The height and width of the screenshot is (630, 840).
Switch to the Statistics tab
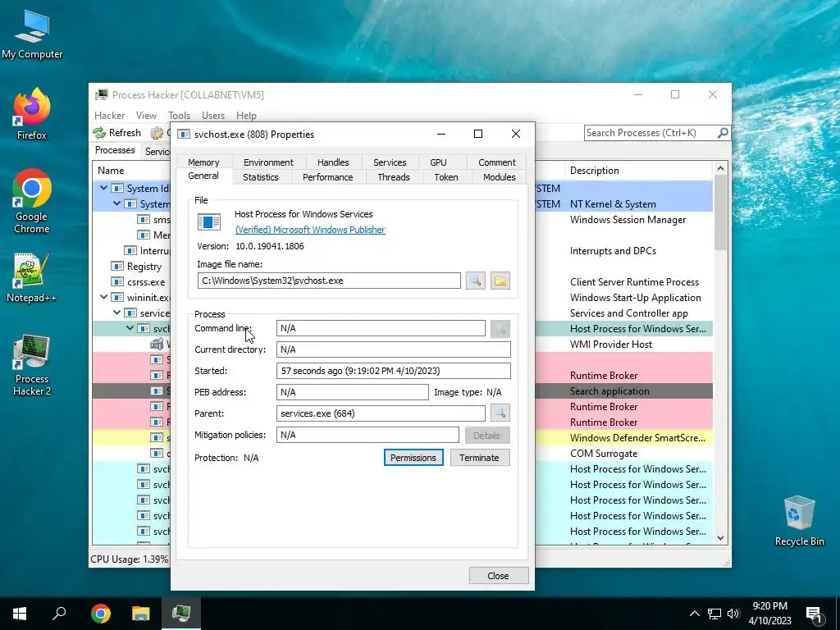coord(261,177)
